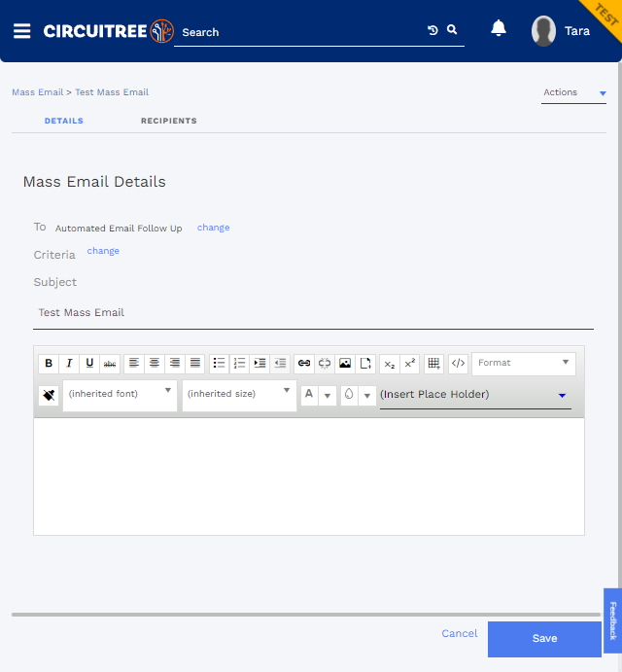Create a table in the editor
Image resolution: width=622 pixels, height=672 pixels.
(x=434, y=364)
